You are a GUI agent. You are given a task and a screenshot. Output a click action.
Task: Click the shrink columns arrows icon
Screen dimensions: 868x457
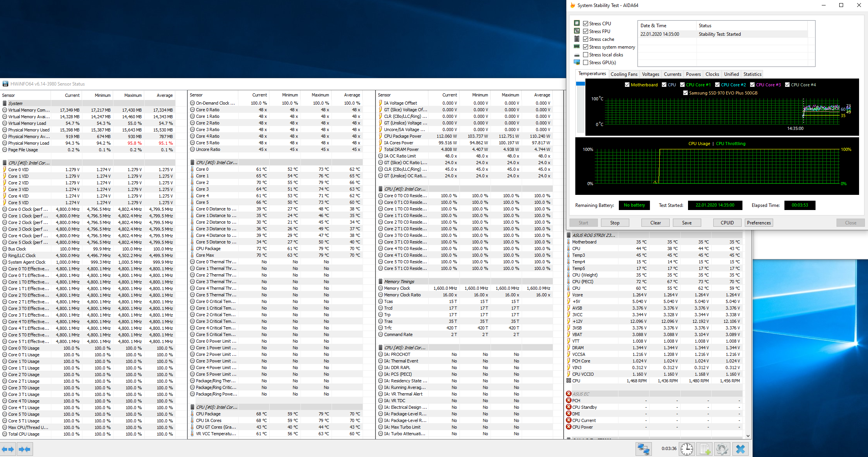click(24, 449)
